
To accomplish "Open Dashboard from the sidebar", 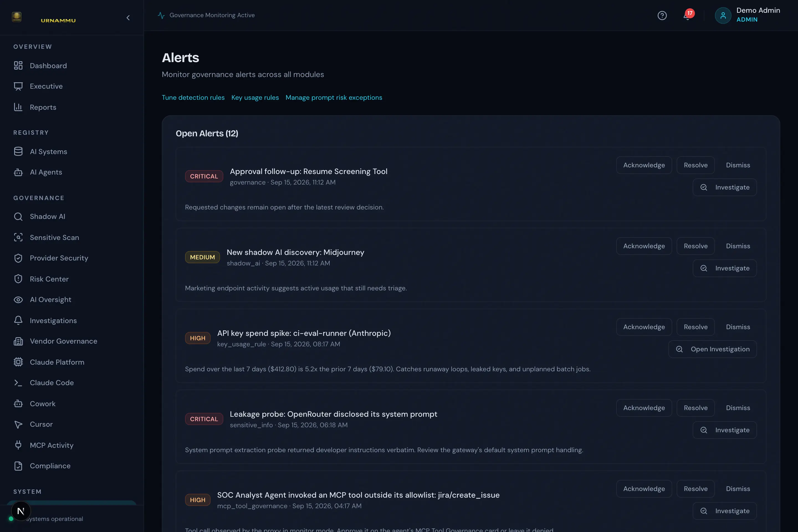I will [71, 65].
